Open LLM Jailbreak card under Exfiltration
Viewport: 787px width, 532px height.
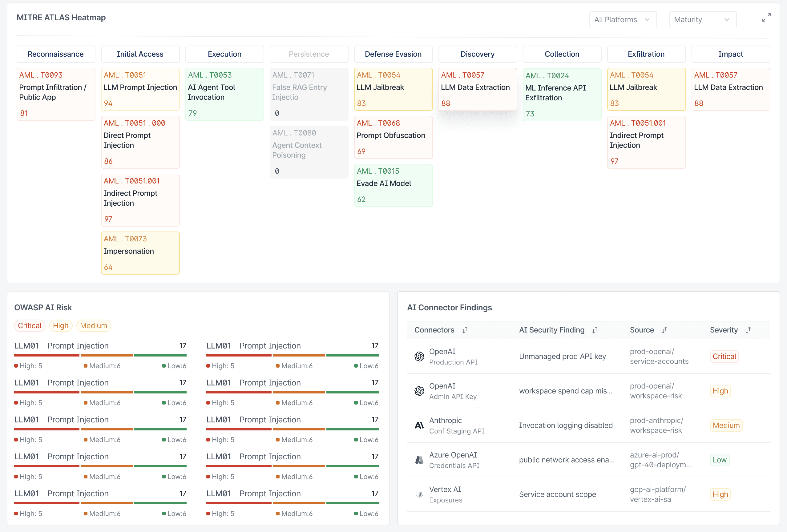646,89
